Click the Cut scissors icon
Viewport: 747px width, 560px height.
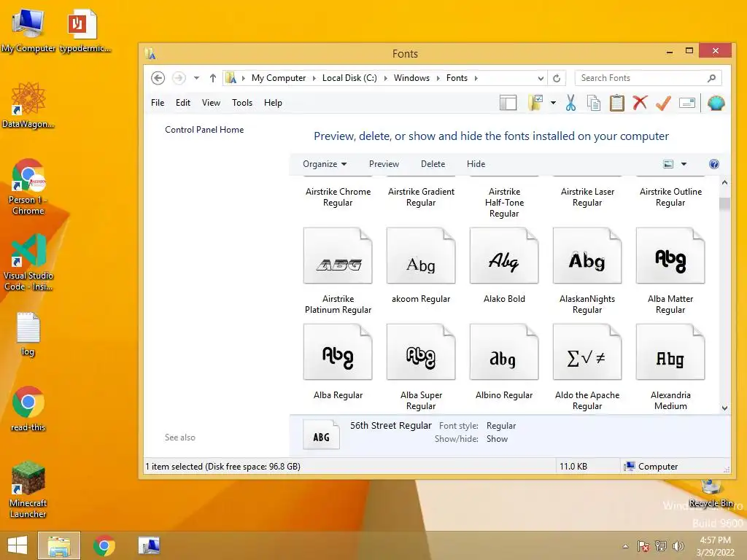click(570, 103)
